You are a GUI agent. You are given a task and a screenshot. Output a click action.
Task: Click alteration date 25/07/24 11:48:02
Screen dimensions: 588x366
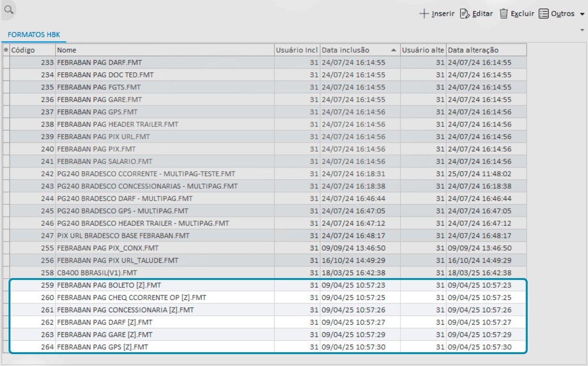pyautogui.click(x=486, y=173)
